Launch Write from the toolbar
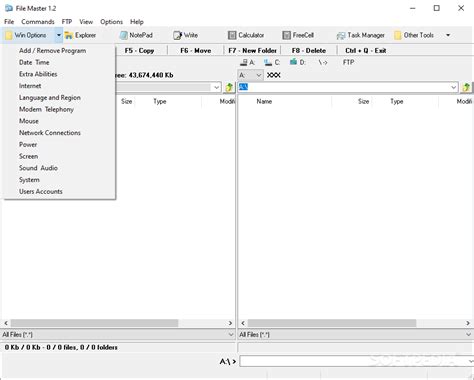The width and height of the screenshot is (474, 380). 185,35
